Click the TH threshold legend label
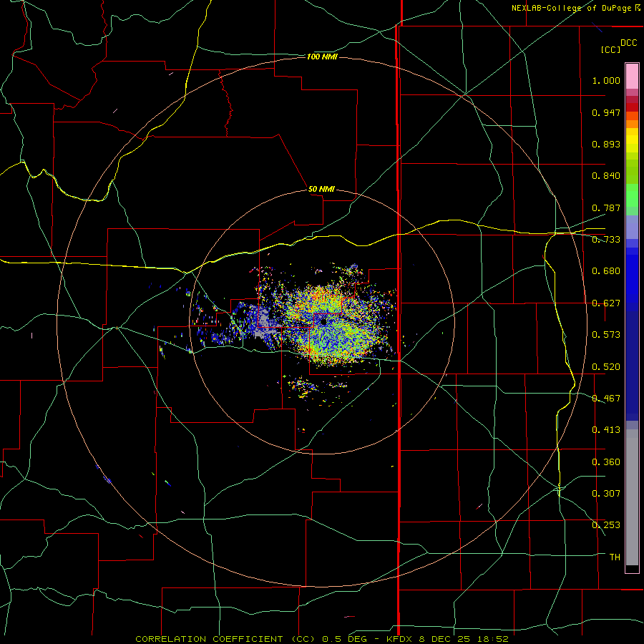Viewport: 644px width, 644px height. point(615,557)
